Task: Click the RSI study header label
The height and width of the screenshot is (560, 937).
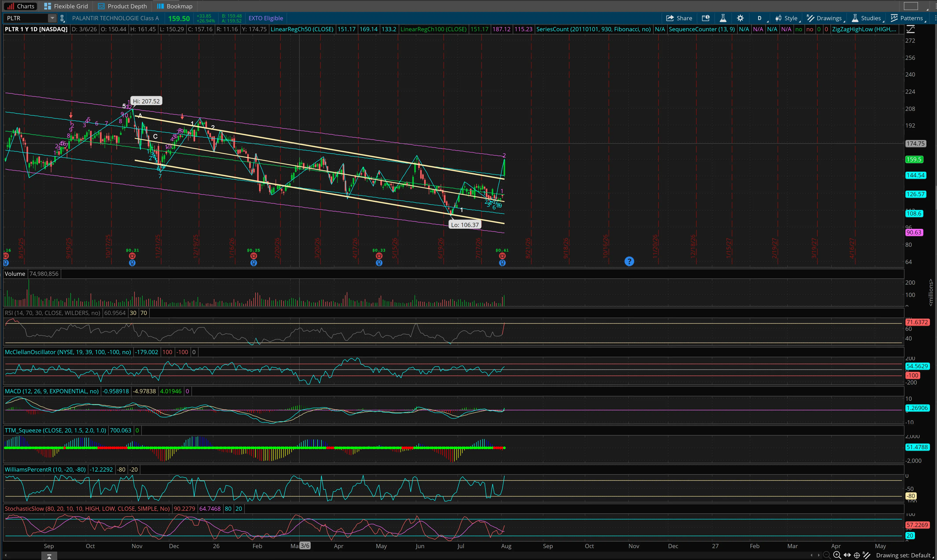Action: click(x=52, y=313)
